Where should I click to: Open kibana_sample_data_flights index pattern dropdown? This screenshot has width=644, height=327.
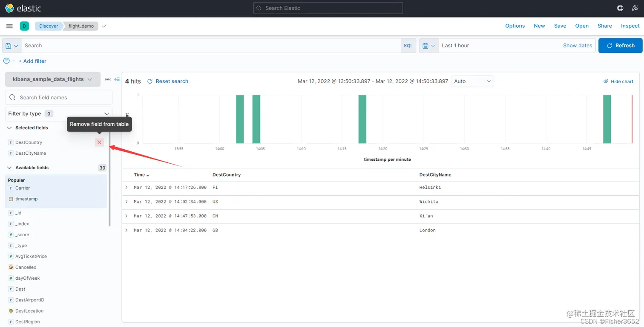click(53, 79)
